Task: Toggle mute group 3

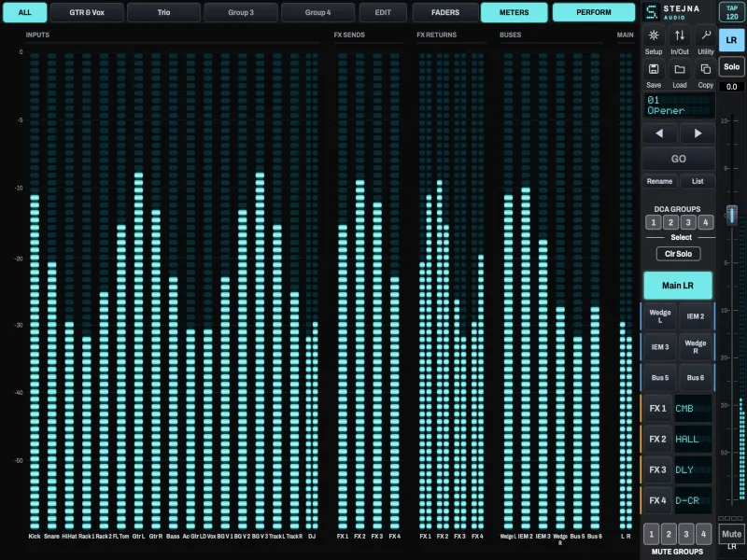Action: click(686, 534)
